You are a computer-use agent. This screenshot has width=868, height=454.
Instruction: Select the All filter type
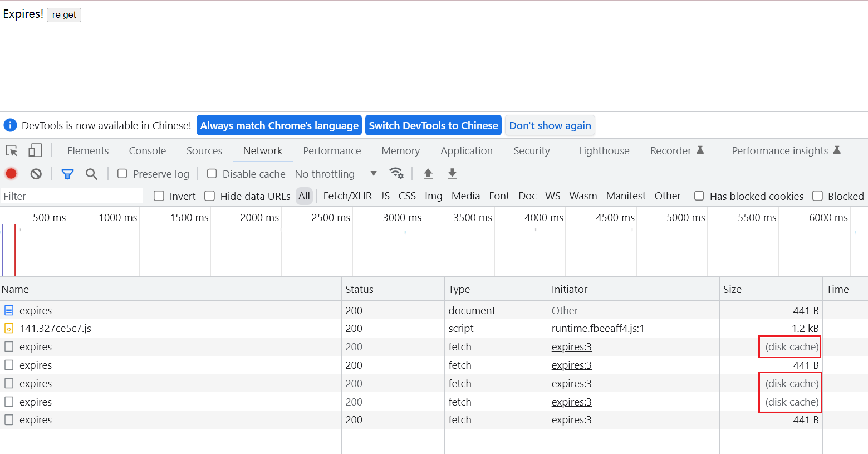click(x=304, y=196)
